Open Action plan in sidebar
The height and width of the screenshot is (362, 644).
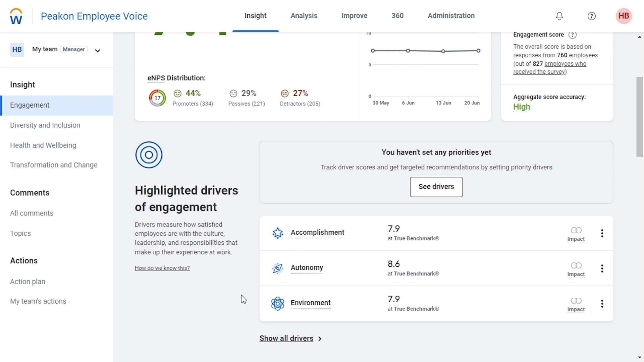point(28,282)
